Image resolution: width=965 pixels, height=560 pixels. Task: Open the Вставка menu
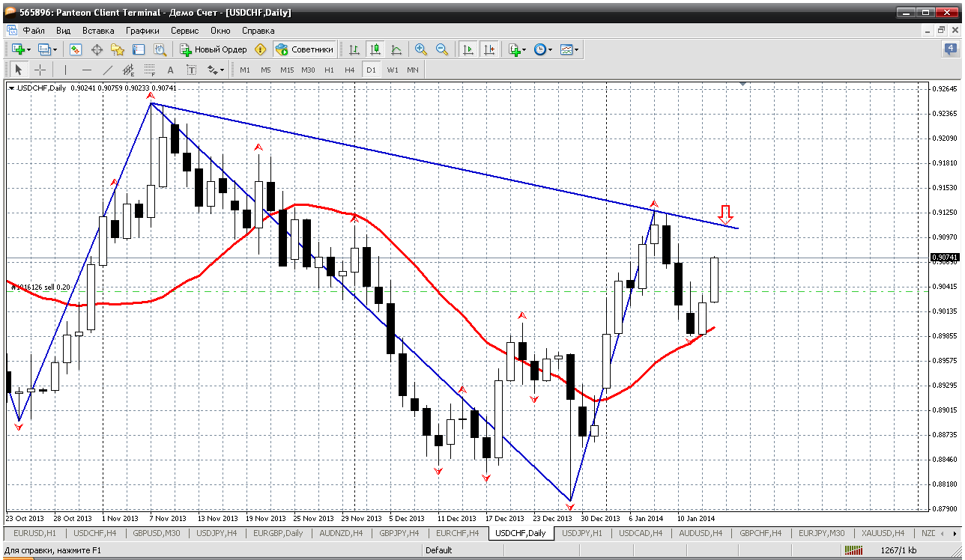pyautogui.click(x=98, y=31)
